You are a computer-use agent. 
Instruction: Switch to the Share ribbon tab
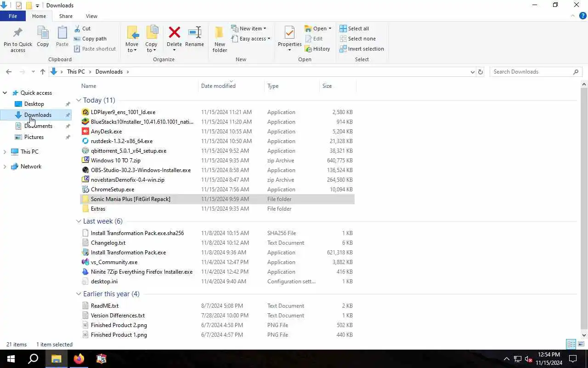(66, 16)
